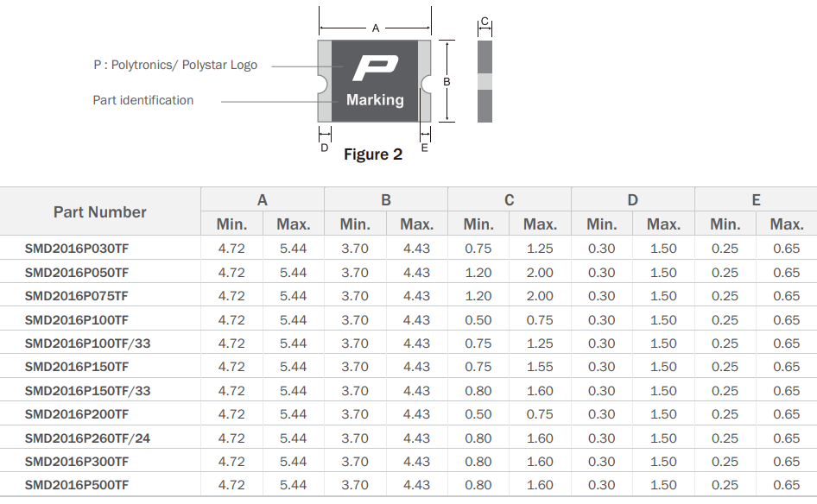Click the white P logo on the component

tap(376, 68)
